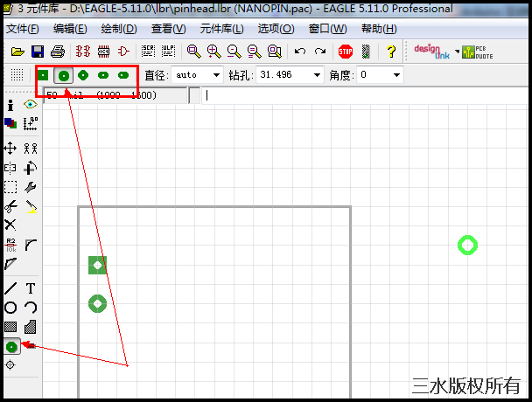This screenshot has height=402, width=532.
Task: Click the Undo arrow icon
Action: (x=300, y=52)
